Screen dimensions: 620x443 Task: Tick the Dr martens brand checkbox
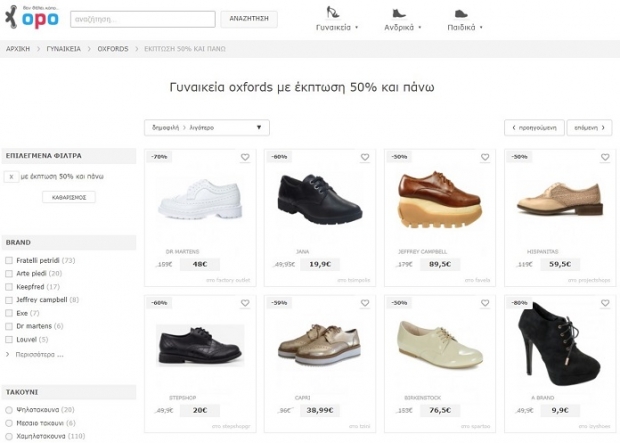coord(9,326)
